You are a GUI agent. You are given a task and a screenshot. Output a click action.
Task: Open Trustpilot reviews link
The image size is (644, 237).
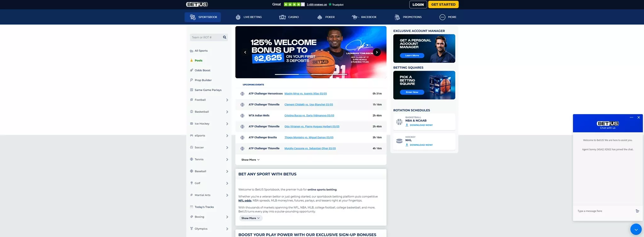317,5
